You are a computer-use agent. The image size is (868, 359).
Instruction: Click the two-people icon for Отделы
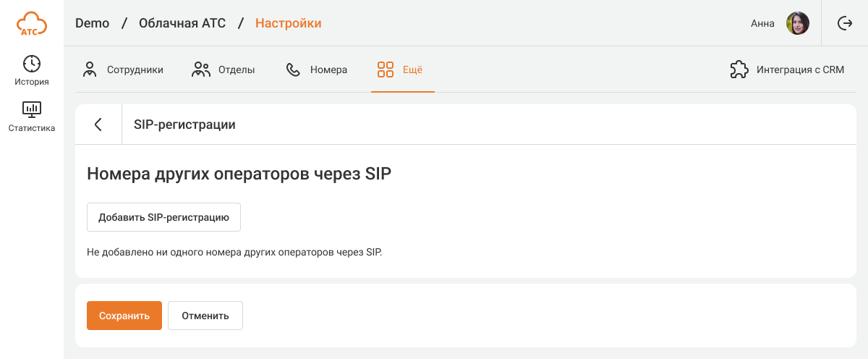[x=200, y=70]
